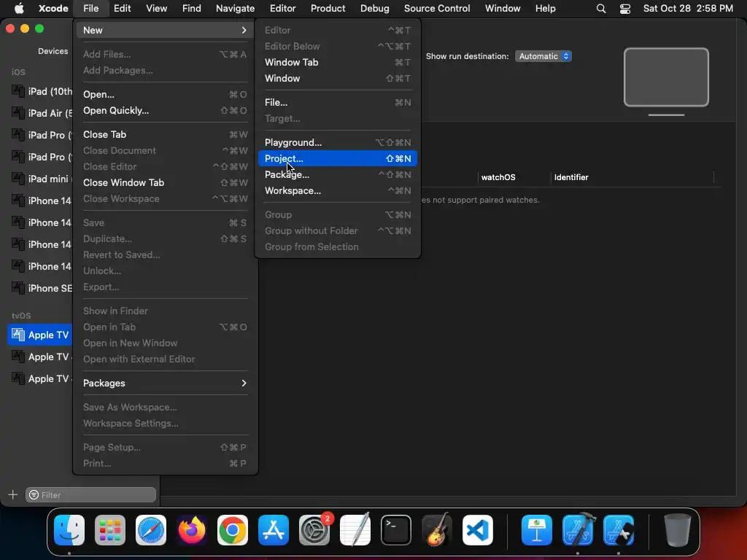
Task: Expand the Packages submenu
Action: tap(165, 383)
